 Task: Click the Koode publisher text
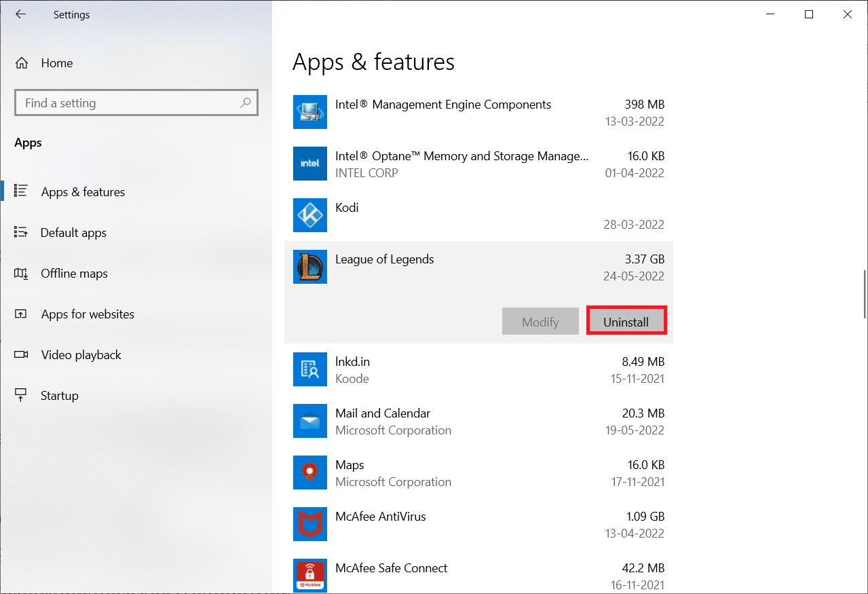tap(352, 379)
